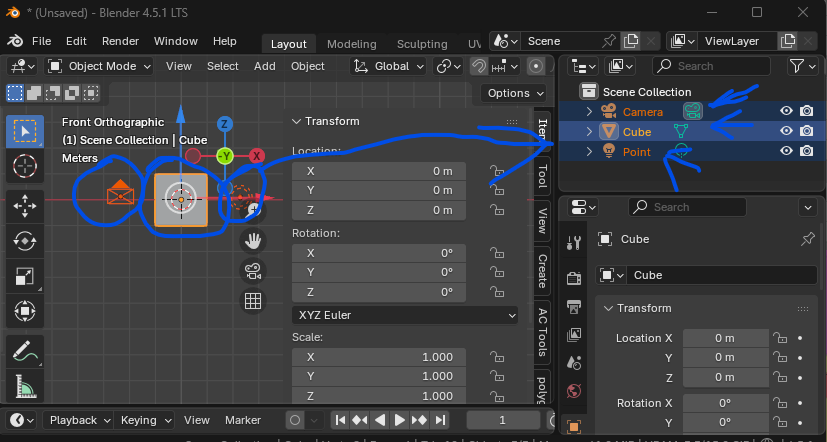Switch to the Modeling workspace tab
This screenshot has width=827, height=442.
[351, 44]
